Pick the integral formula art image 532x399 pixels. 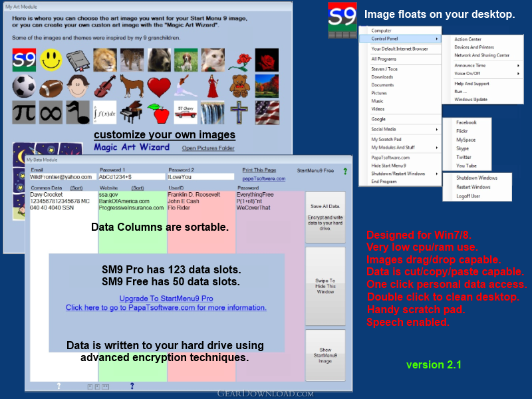click(105, 112)
